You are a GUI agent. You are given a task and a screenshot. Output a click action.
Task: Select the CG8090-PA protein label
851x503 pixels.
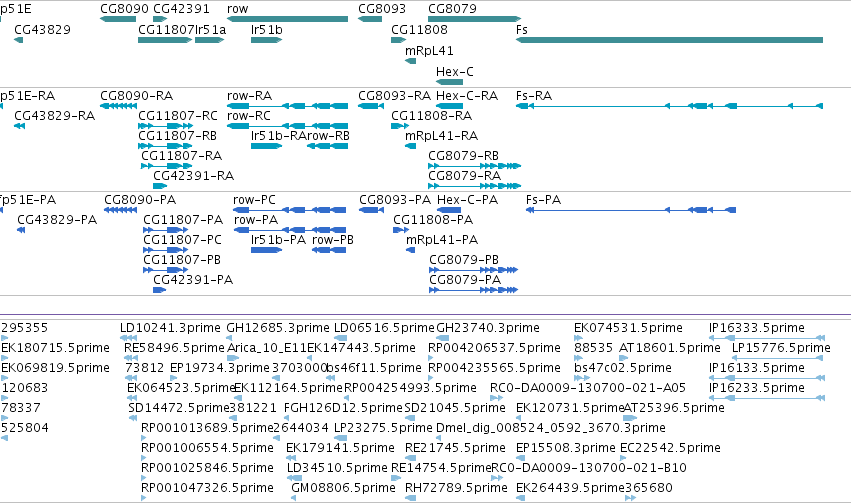pyautogui.click(x=140, y=200)
